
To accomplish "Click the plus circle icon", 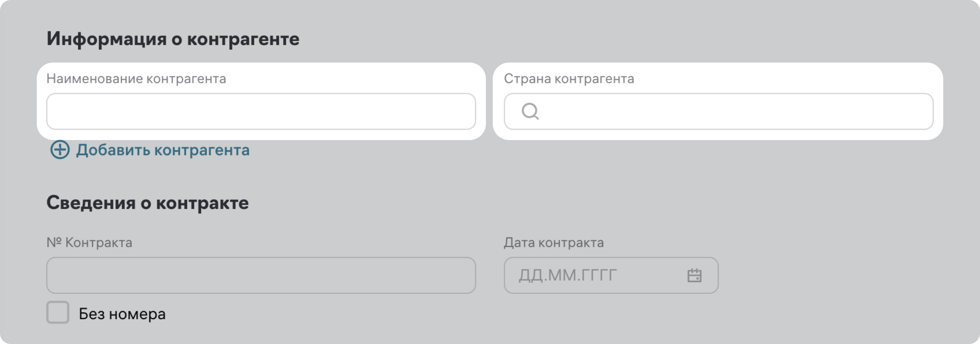I will coord(60,150).
